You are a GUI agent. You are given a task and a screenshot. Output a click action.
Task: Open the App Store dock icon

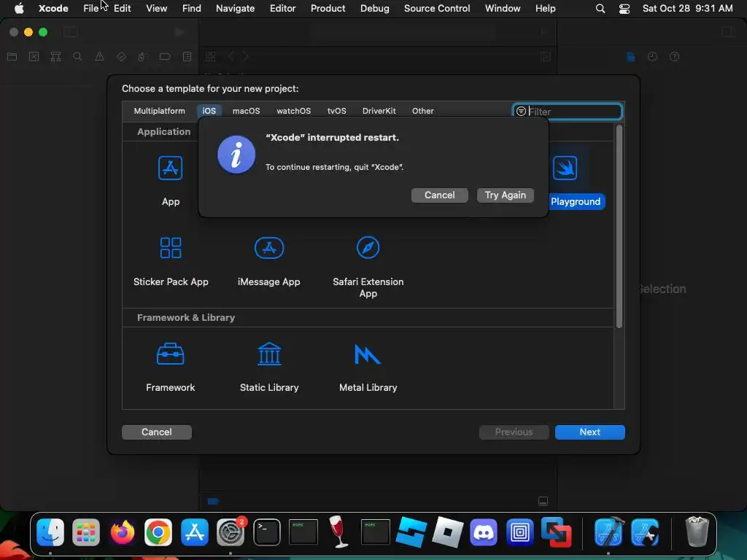[194, 532]
